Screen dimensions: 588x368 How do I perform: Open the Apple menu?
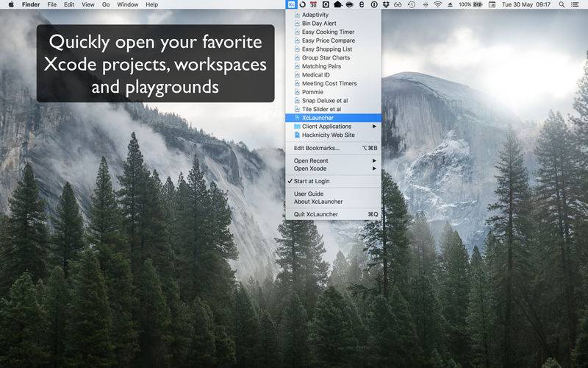(x=11, y=4)
